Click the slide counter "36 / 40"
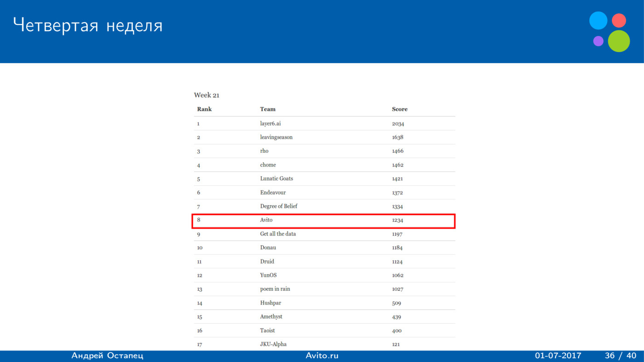The image size is (644, 362). tap(621, 356)
